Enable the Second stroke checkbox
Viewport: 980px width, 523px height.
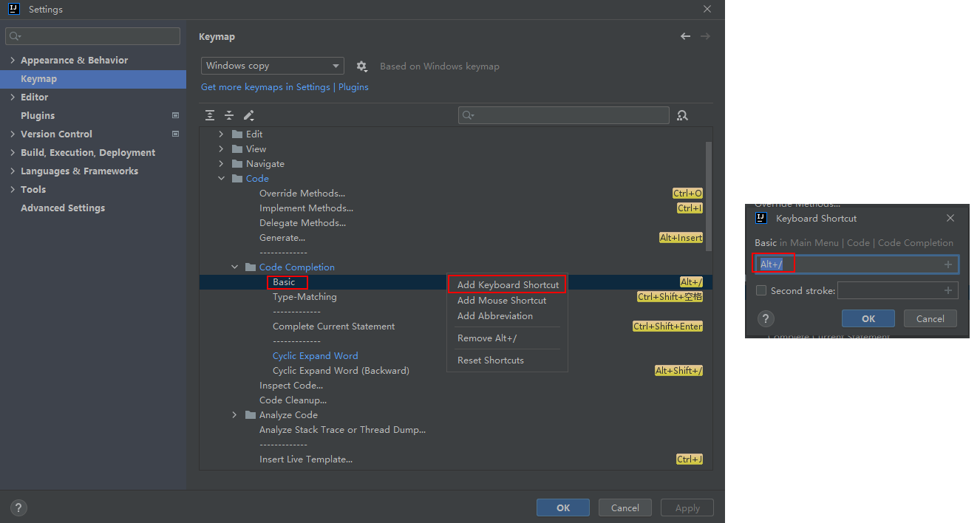760,290
